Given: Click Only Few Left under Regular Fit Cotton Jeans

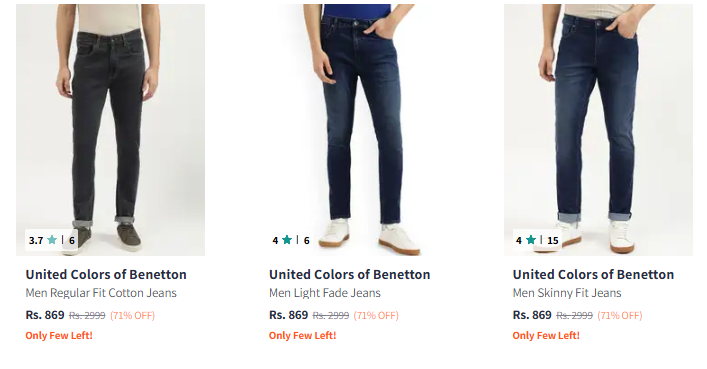Looking at the screenshot, I should [x=59, y=336].
